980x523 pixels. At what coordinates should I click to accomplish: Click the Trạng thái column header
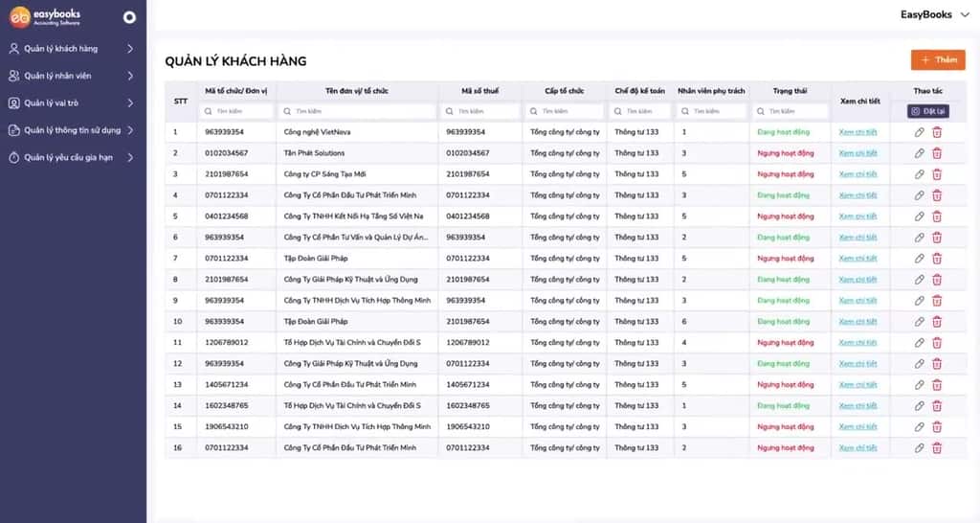pos(790,91)
